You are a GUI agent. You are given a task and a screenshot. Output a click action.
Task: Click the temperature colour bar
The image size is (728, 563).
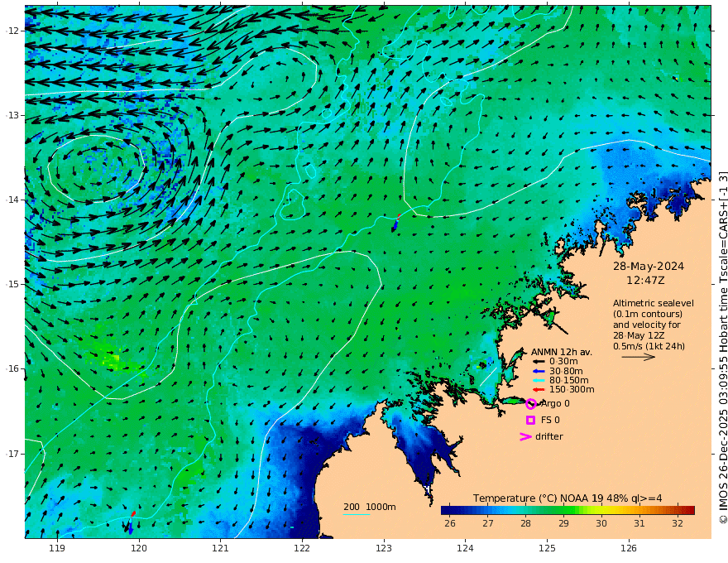coord(568,511)
